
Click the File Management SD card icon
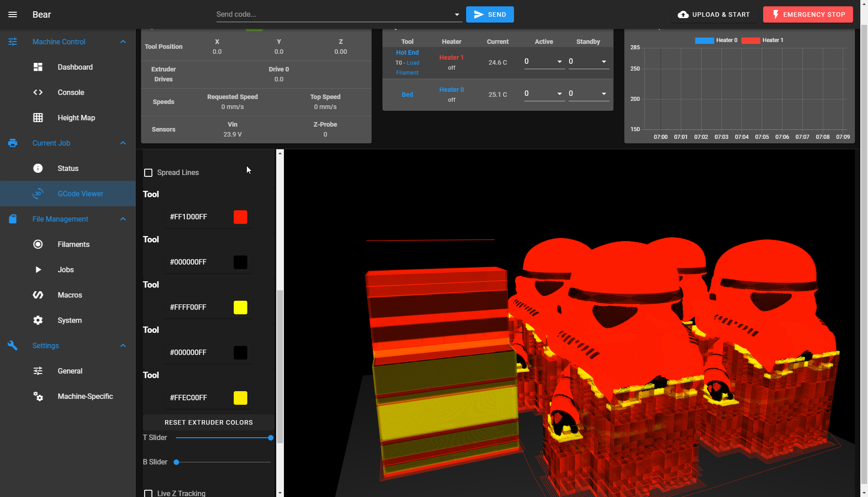13,219
